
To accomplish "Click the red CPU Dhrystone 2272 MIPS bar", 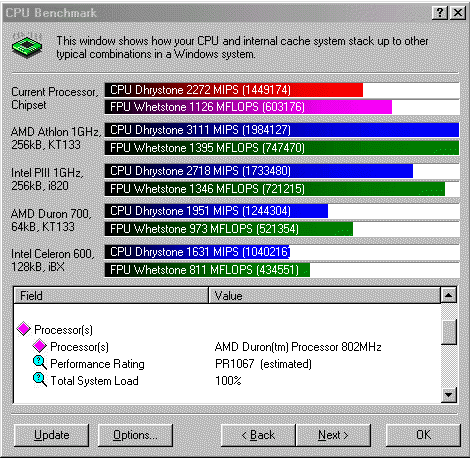I will click(x=234, y=90).
